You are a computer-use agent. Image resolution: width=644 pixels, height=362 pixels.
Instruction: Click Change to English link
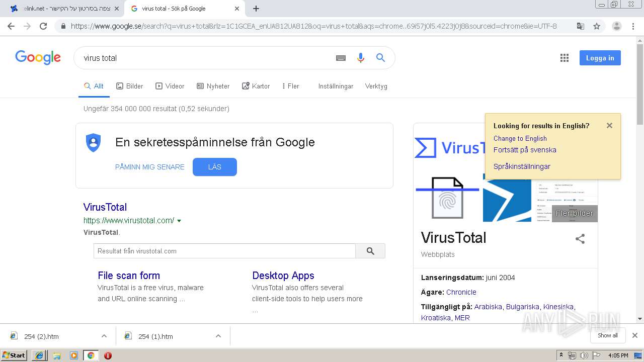520,138
